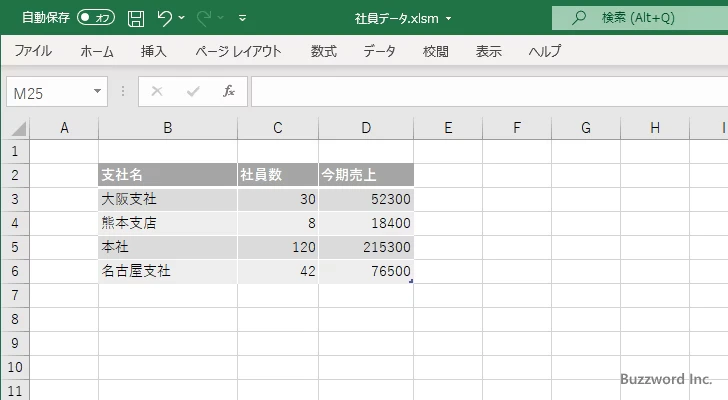This screenshot has height=400, width=728.
Task: Select the 熊本支店 cell
Action: point(168,223)
